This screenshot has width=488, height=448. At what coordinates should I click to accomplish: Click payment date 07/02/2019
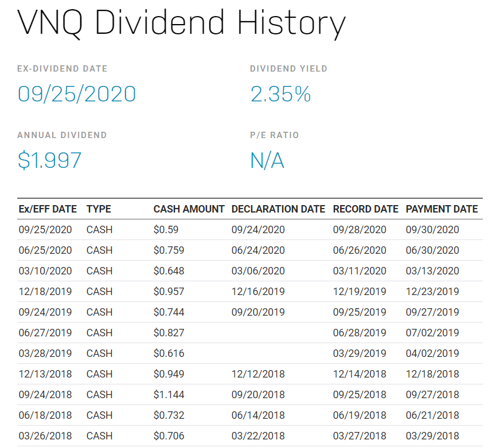pyautogui.click(x=432, y=333)
